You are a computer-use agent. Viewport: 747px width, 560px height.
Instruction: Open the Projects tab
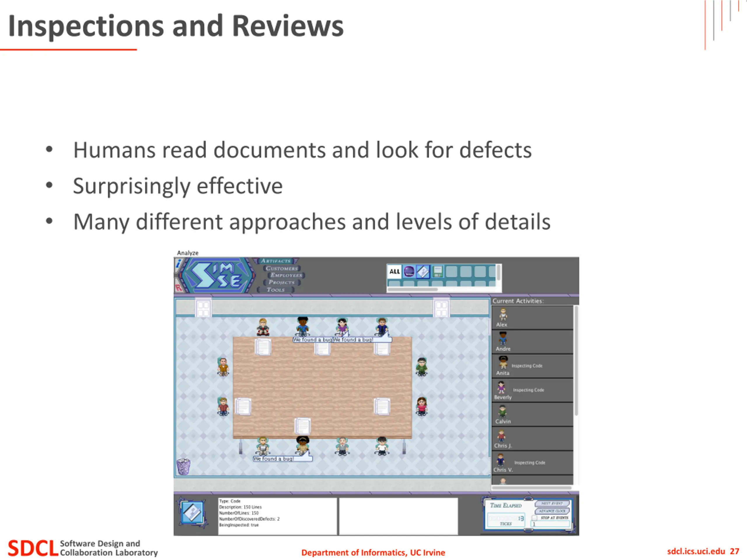[282, 282]
